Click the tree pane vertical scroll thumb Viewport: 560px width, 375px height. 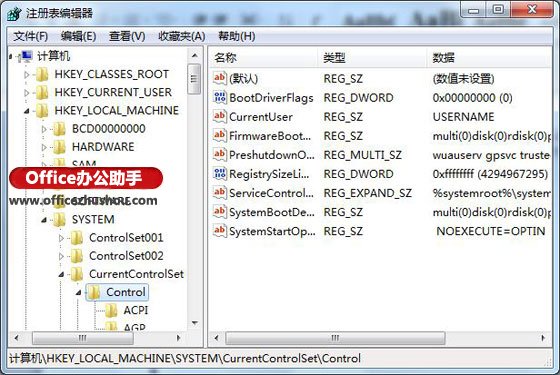pyautogui.click(x=194, y=79)
